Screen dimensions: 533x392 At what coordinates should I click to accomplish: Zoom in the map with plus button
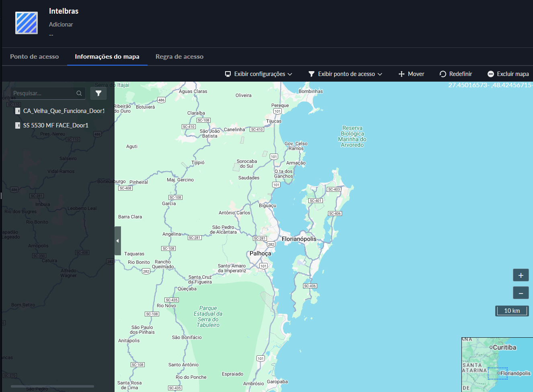coord(521,275)
